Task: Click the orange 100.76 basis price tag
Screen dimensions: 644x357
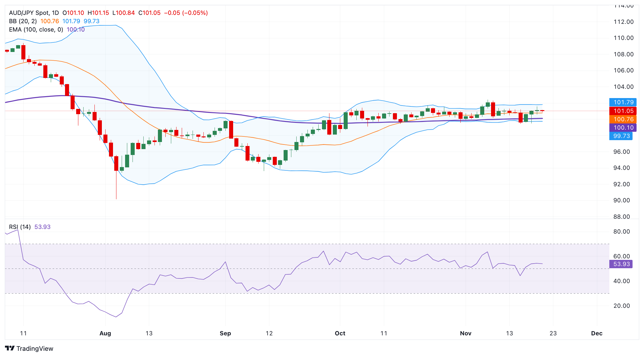Action: click(x=623, y=119)
